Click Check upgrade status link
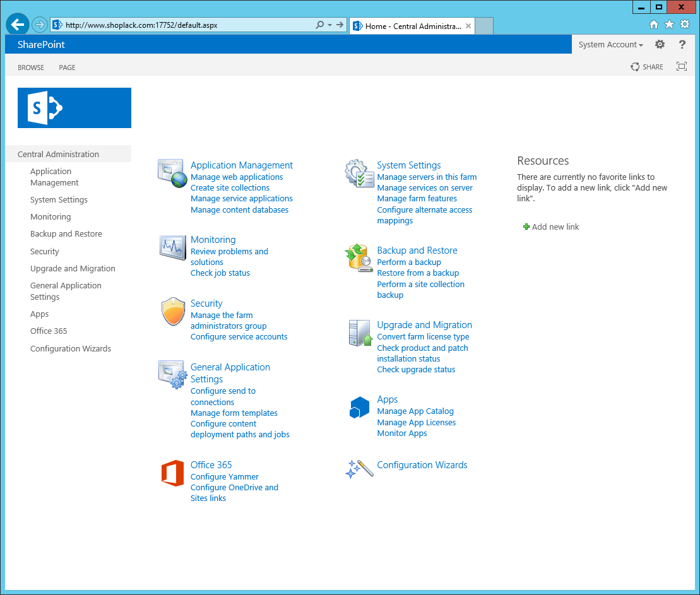 click(416, 369)
